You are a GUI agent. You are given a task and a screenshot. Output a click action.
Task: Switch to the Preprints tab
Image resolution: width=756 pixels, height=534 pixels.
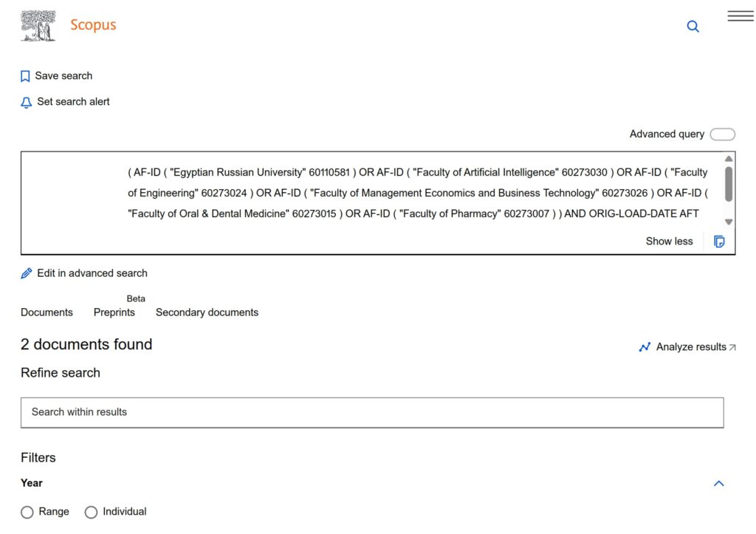point(114,312)
